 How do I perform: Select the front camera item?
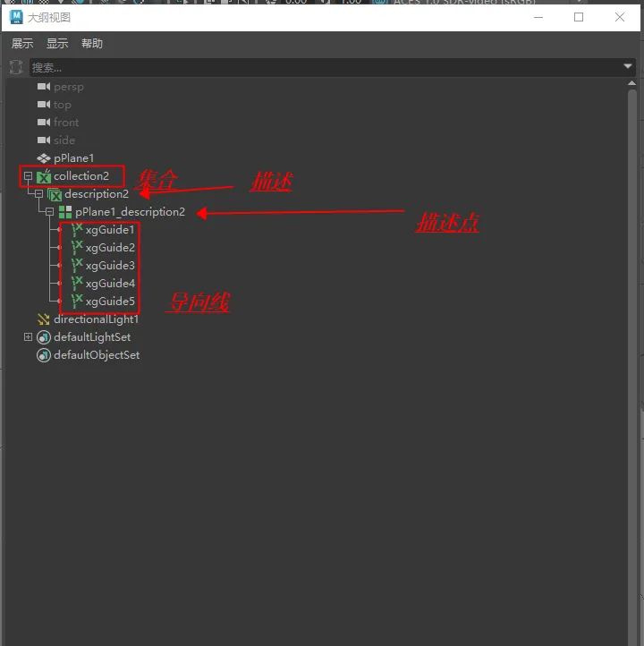(66, 123)
